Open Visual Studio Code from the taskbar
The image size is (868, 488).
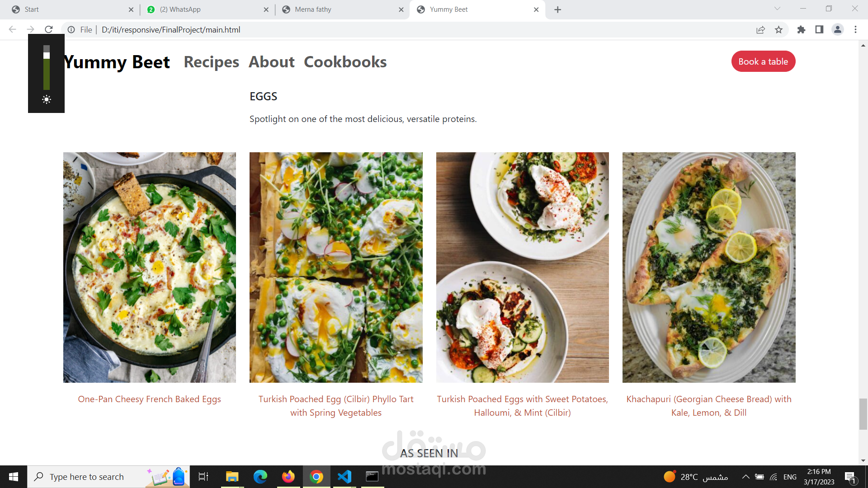(344, 477)
